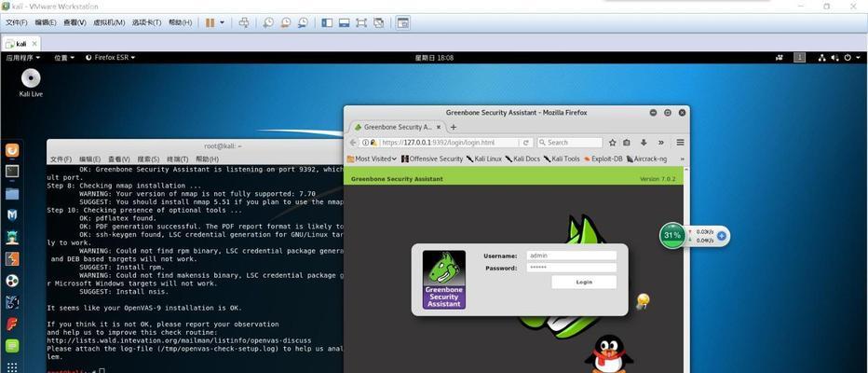Image resolution: width=868 pixels, height=373 pixels.
Task: Launch the round multicolor dots dock icon
Action: tap(12, 281)
